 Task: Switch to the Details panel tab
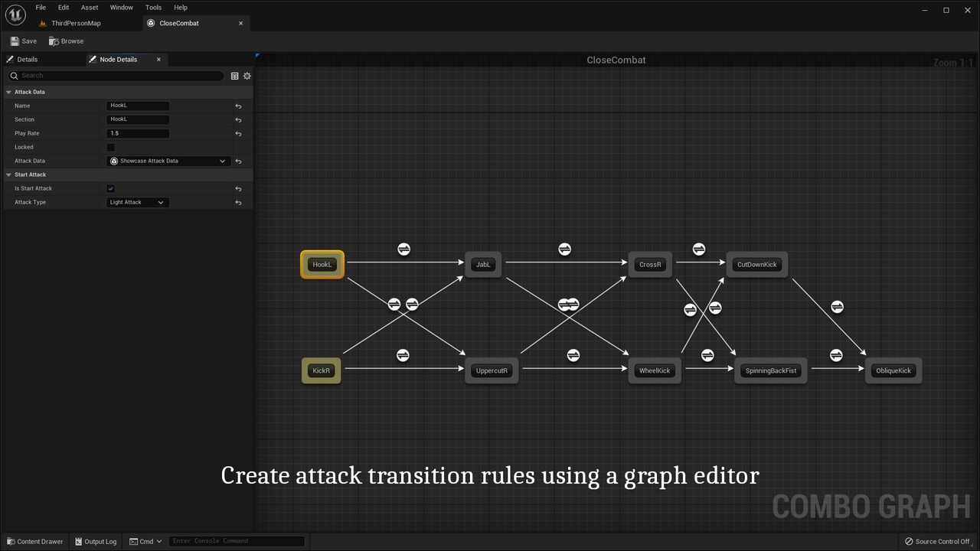(x=28, y=60)
